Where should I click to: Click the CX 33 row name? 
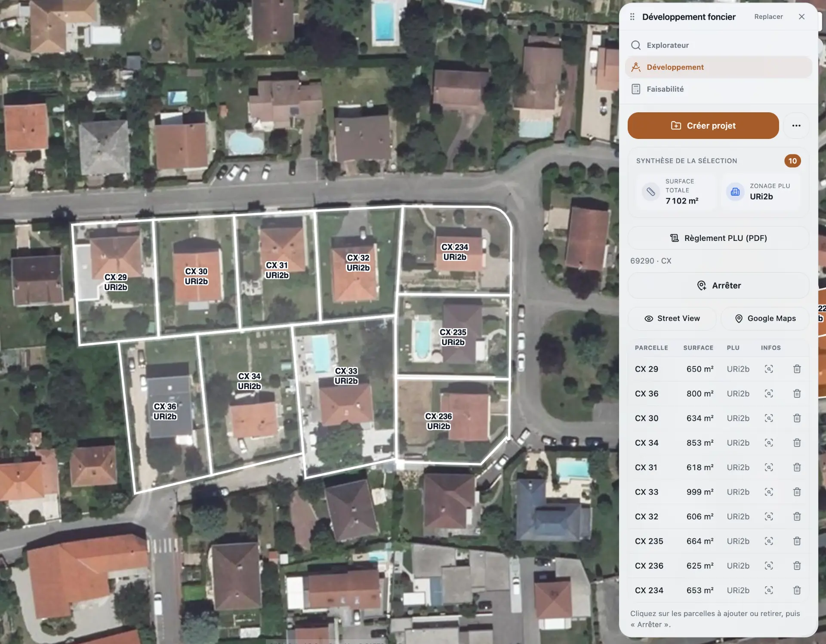[647, 492]
